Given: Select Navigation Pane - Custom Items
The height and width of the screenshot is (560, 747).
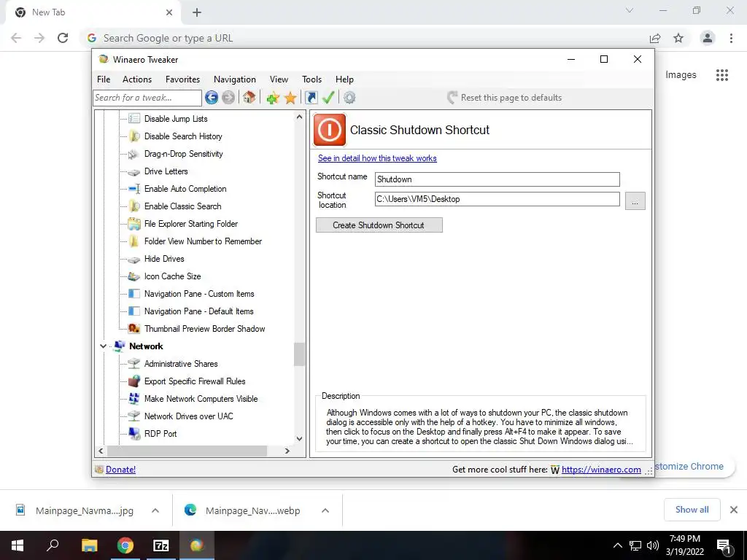Looking at the screenshot, I should click(x=199, y=294).
